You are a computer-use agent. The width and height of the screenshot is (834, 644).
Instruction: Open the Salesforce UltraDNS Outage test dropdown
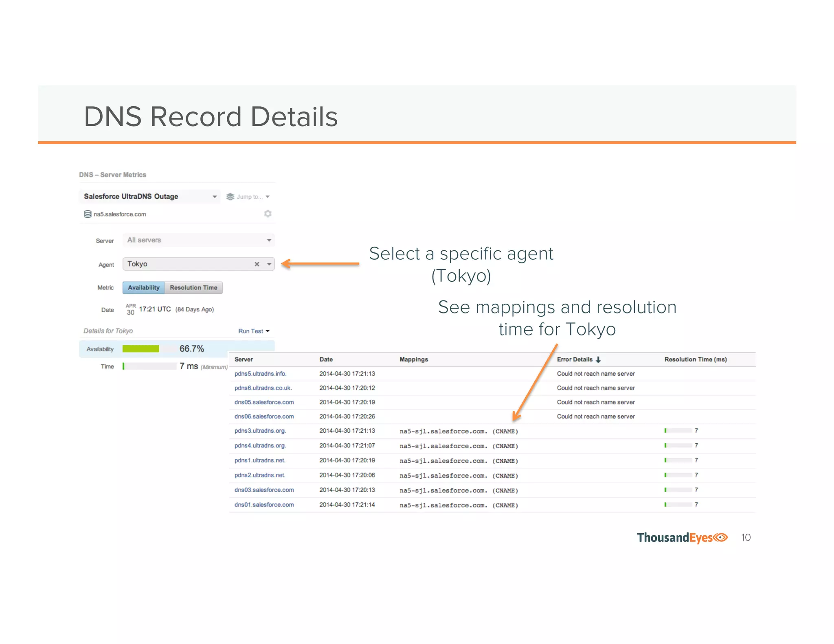(149, 197)
